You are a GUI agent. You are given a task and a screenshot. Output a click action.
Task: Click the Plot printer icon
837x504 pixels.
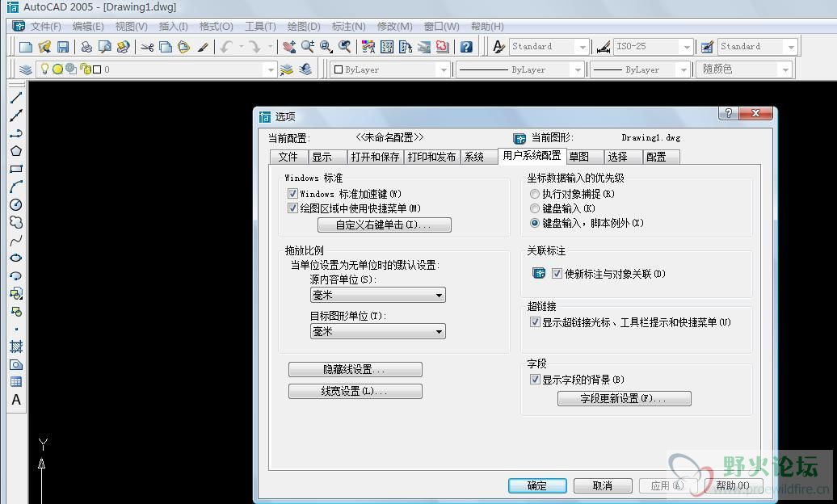[86, 47]
